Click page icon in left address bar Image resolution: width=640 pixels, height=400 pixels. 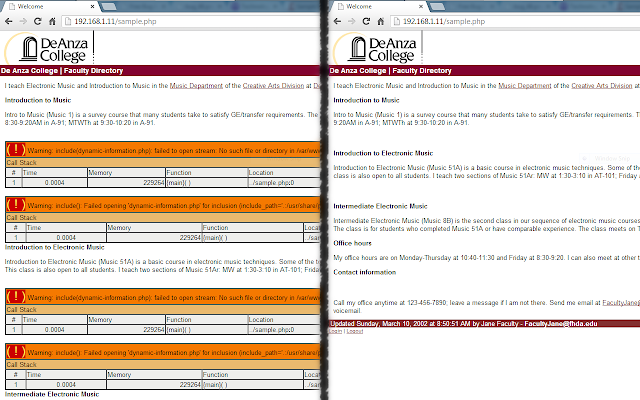(68, 21)
